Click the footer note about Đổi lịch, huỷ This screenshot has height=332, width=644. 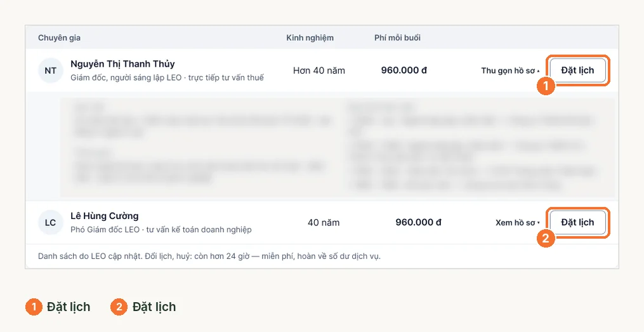click(209, 256)
